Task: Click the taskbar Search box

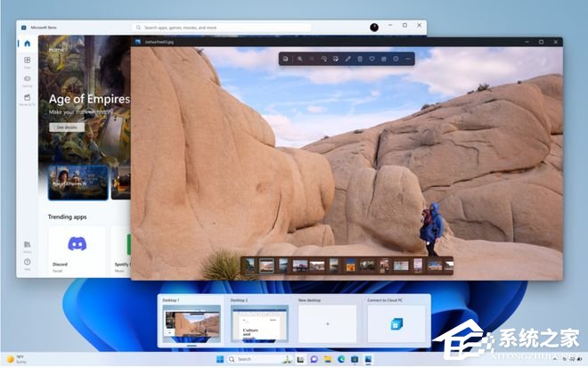Action: pos(260,359)
